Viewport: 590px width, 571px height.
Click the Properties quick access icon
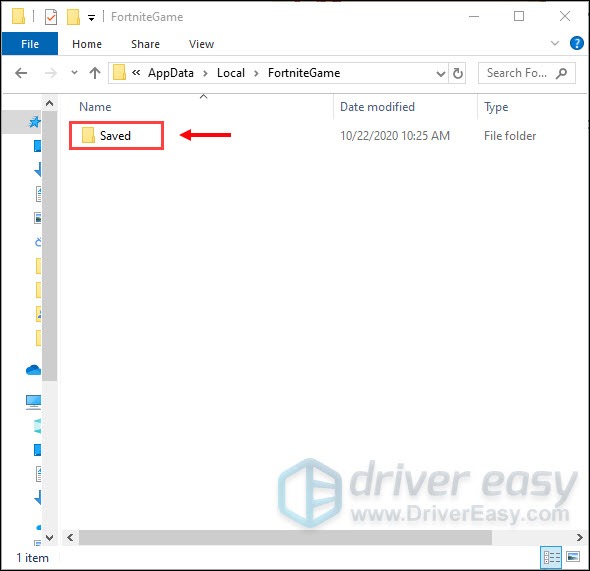pyautogui.click(x=51, y=17)
